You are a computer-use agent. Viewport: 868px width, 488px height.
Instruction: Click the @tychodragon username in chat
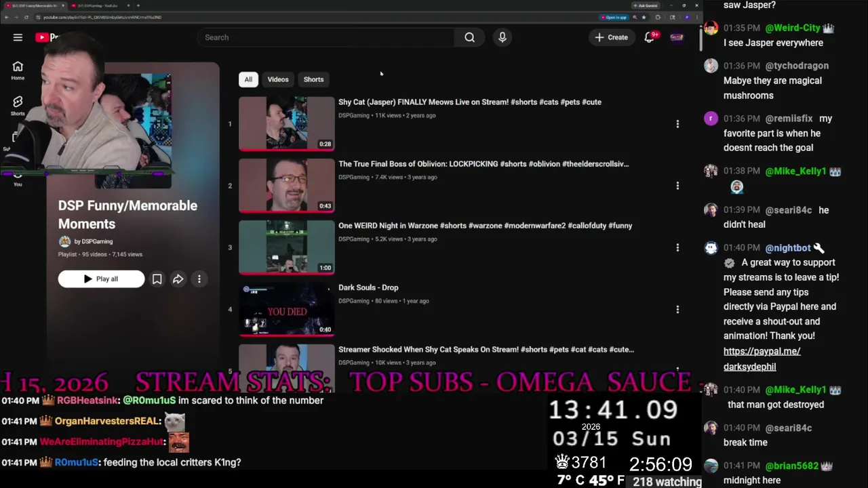click(797, 66)
